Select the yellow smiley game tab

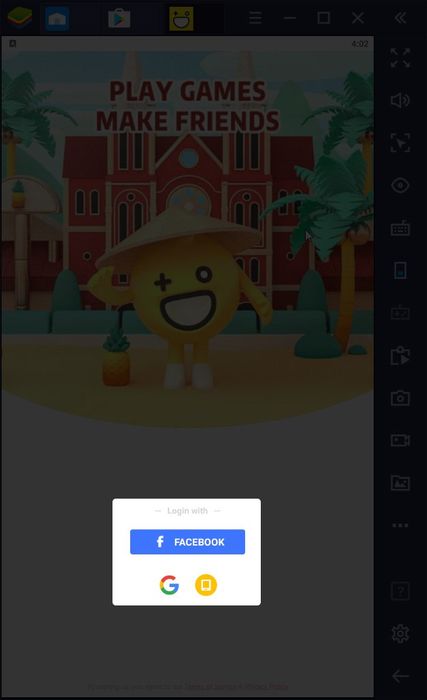pos(181,18)
